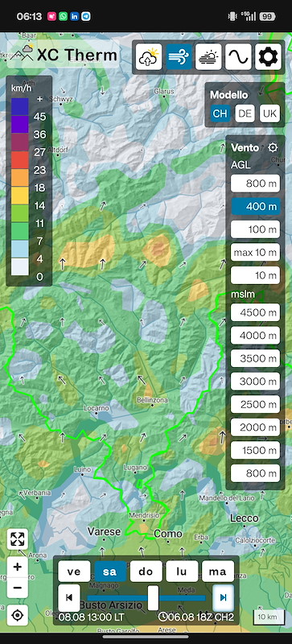
Task: Click the time slider handle
Action: 153,597
